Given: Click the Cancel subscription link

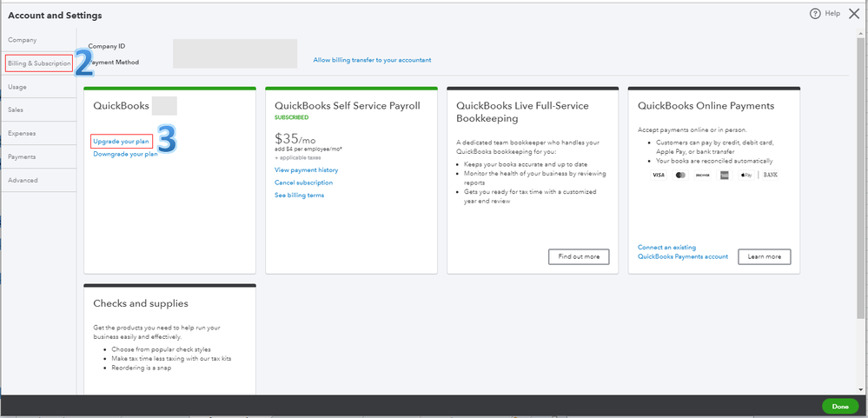Looking at the screenshot, I should click(x=303, y=182).
